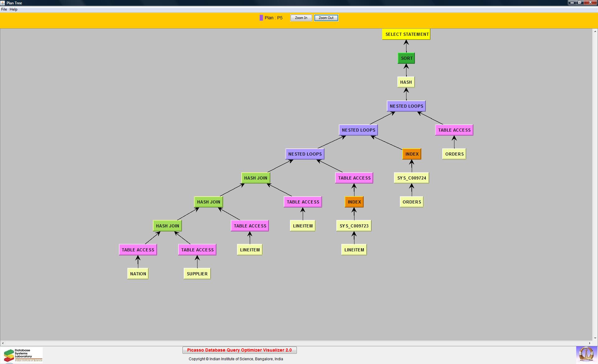Click the vertical scrollbar down arrow
This screenshot has height=364, width=598.
(595, 338)
